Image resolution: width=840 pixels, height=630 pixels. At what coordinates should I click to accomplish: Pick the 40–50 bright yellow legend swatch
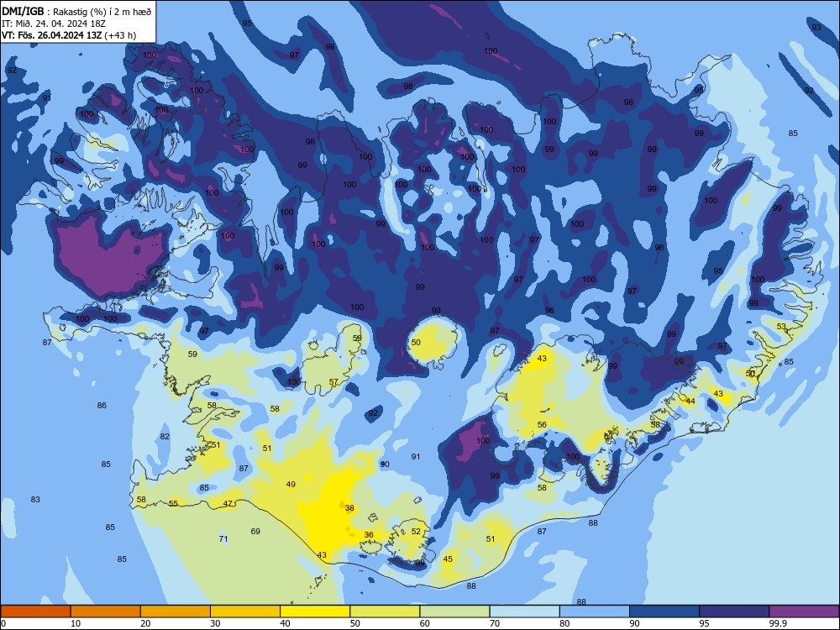(315, 612)
